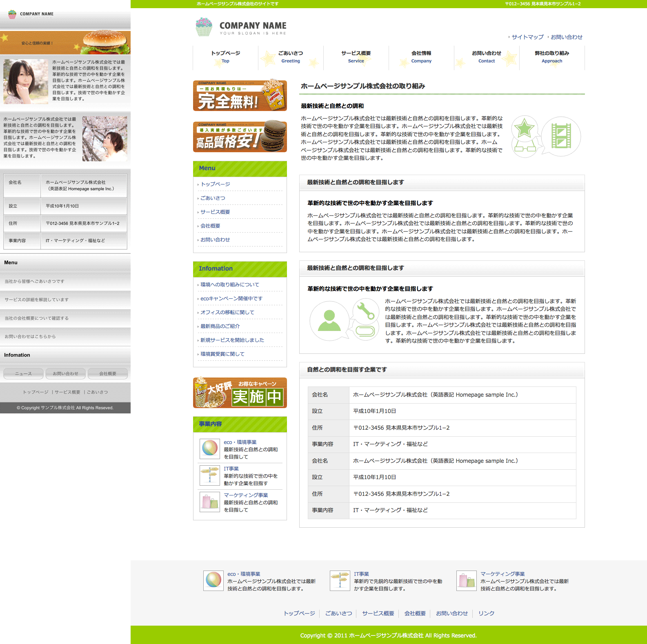The height and width of the screenshot is (644, 647).
Task: Click the green person avatar icon
Action: tap(329, 320)
